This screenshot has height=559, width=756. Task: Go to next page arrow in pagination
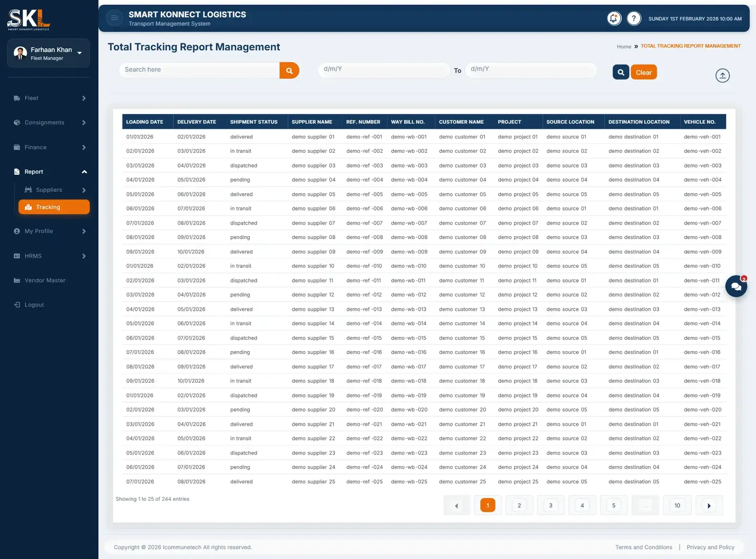pos(709,505)
